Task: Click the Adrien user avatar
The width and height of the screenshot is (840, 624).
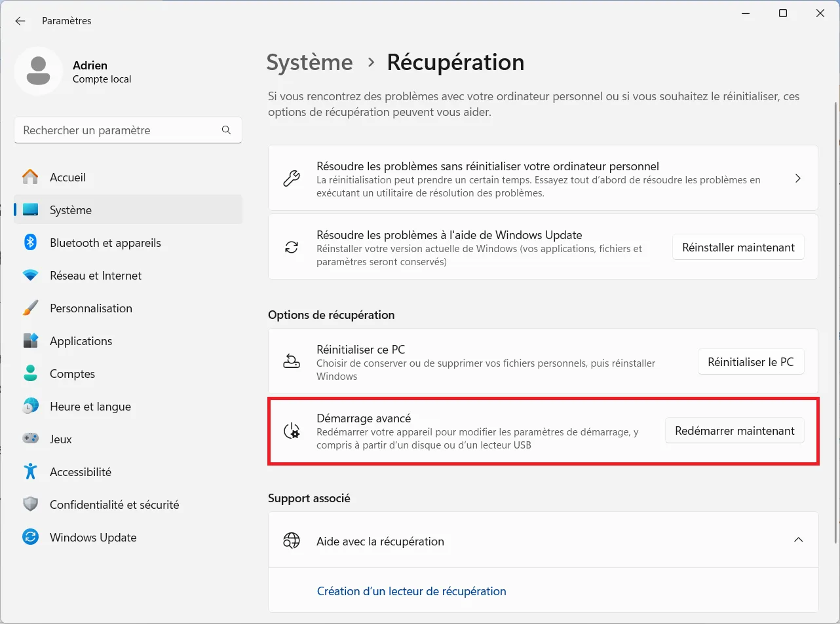Action: pyautogui.click(x=38, y=71)
